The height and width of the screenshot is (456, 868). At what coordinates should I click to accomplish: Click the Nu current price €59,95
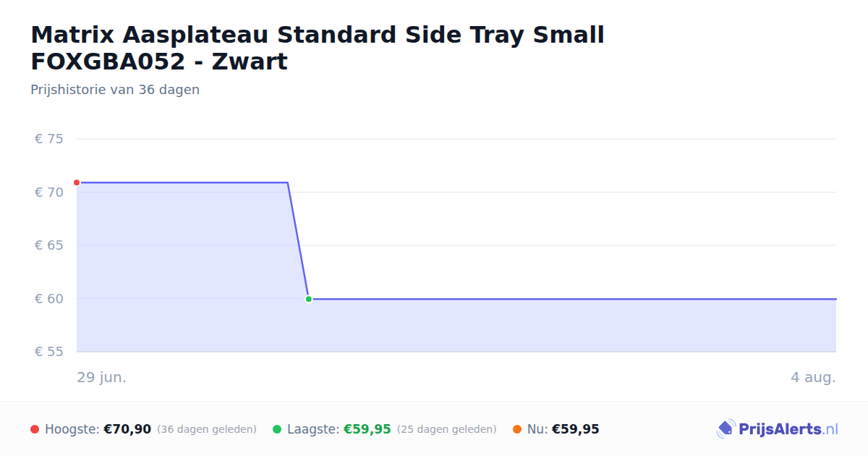(x=575, y=429)
